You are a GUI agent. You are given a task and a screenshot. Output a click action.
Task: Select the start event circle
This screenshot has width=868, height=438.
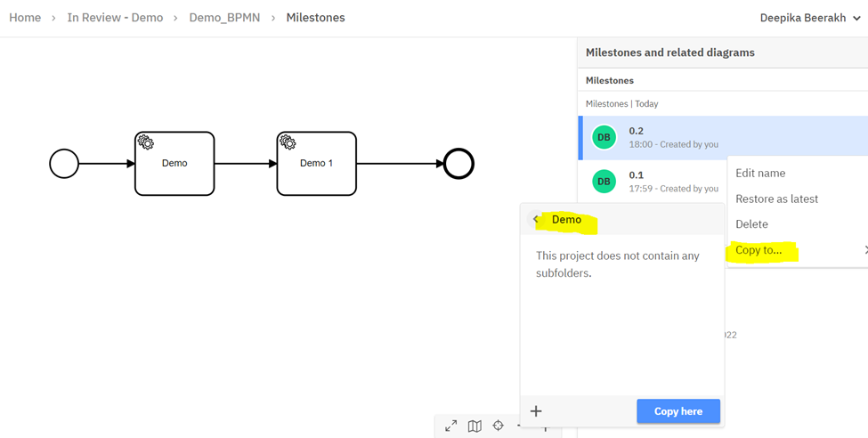pos(64,163)
